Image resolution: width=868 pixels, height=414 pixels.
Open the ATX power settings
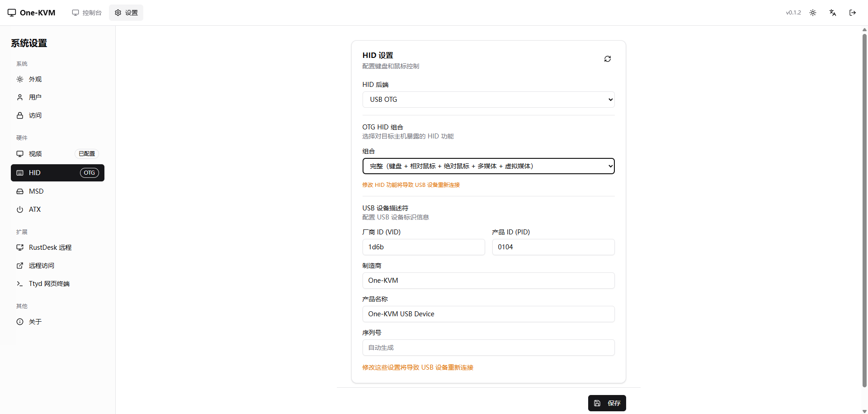click(35, 209)
